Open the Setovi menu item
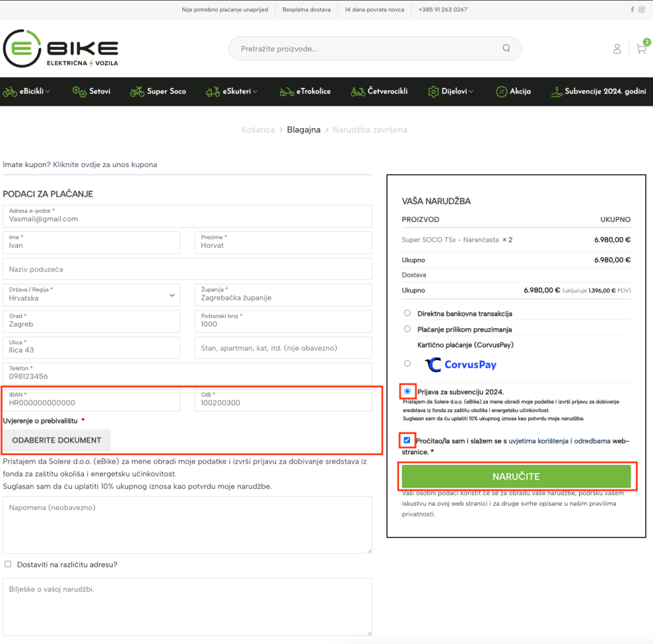The width and height of the screenshot is (653, 644). 100,91
